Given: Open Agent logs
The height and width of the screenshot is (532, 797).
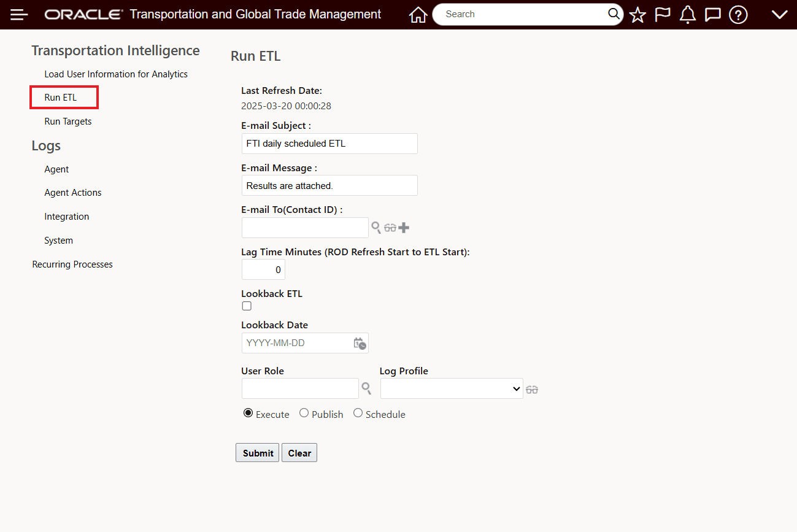Looking at the screenshot, I should (56, 169).
